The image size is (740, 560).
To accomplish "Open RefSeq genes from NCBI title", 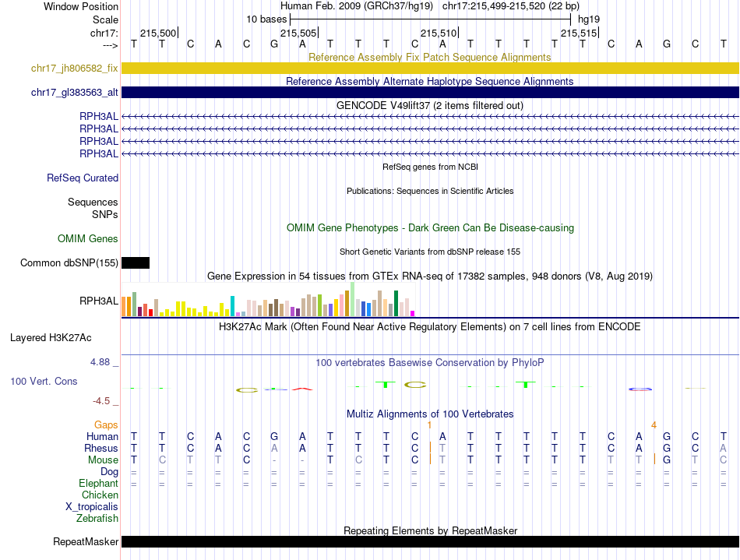I will point(430,167).
